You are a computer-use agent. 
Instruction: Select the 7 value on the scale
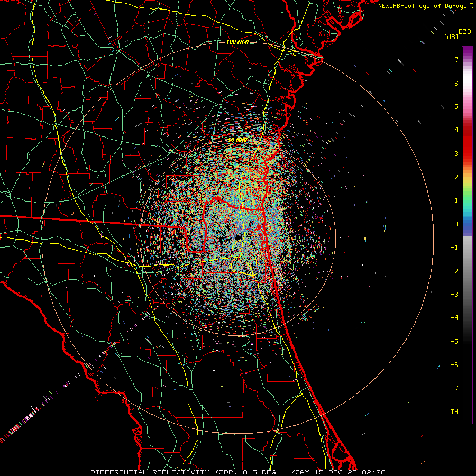click(x=456, y=59)
